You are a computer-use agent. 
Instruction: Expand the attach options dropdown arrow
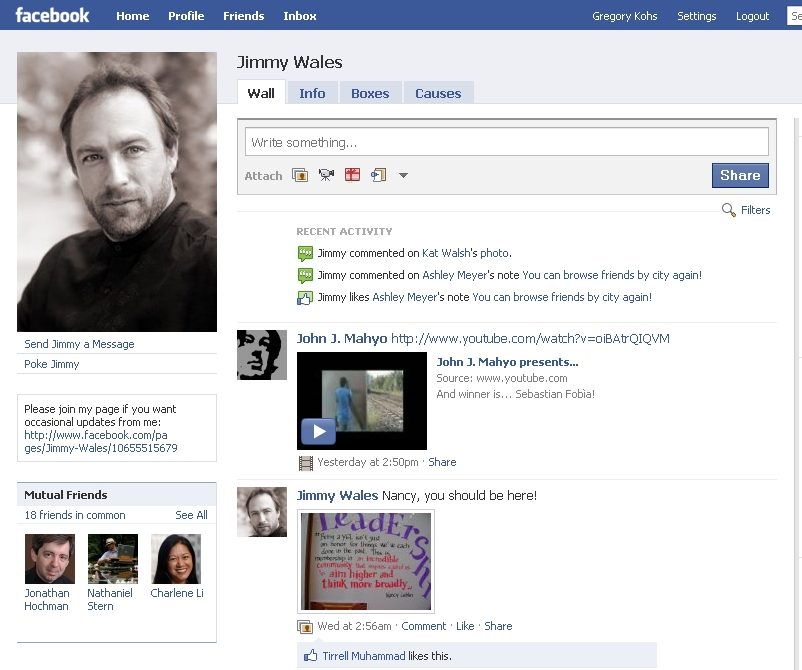(403, 176)
